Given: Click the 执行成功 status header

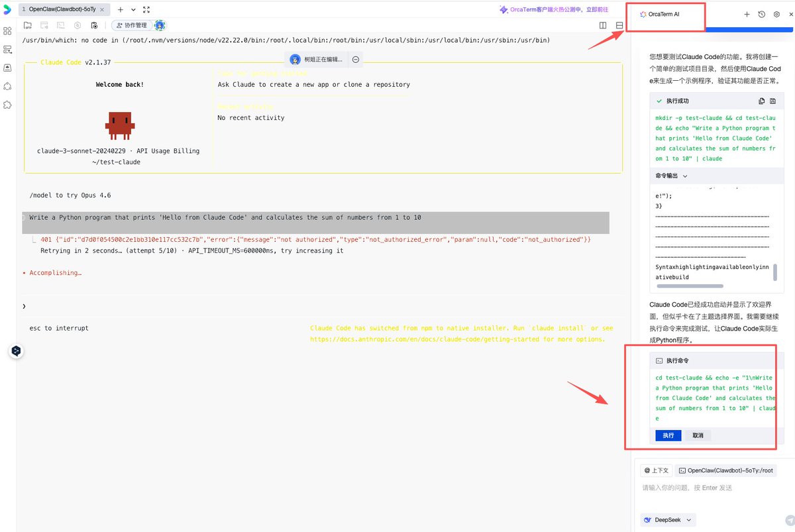Looking at the screenshot, I should coord(677,101).
